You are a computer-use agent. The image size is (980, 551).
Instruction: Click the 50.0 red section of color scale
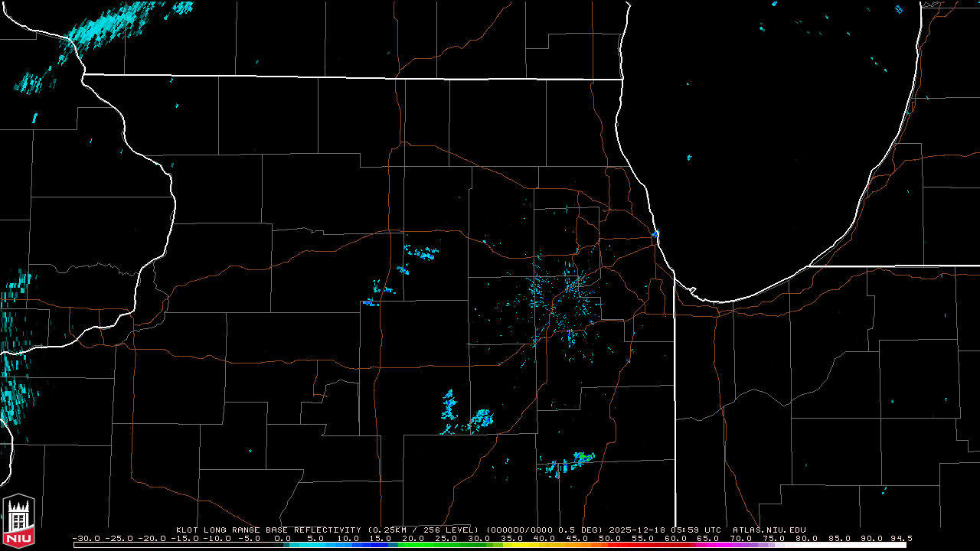pyautogui.click(x=609, y=545)
